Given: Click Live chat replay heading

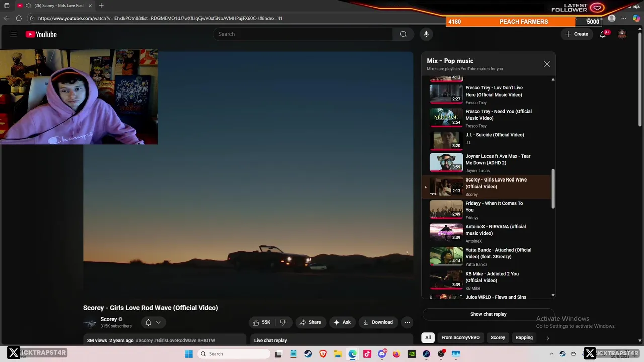Looking at the screenshot, I should pos(270,340).
